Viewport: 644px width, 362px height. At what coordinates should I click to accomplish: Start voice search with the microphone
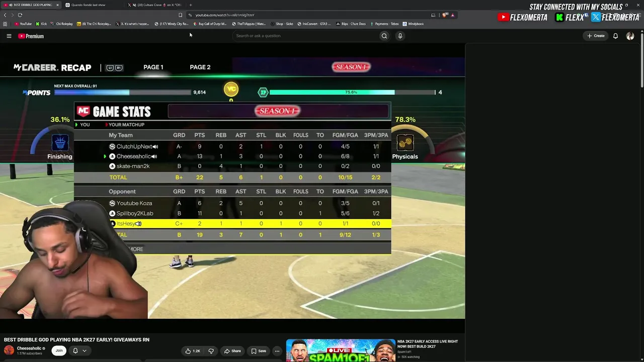[x=400, y=36]
